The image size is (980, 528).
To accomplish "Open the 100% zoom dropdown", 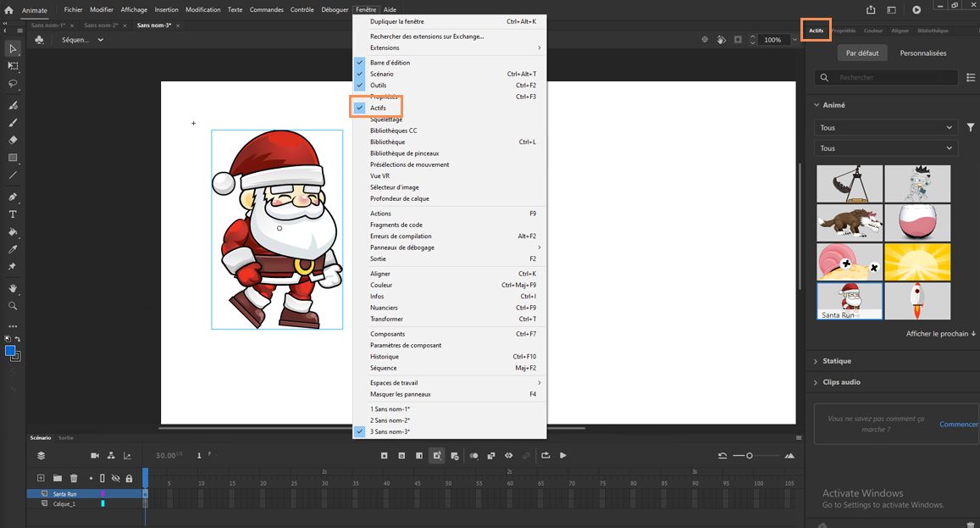I will pyautogui.click(x=795, y=40).
